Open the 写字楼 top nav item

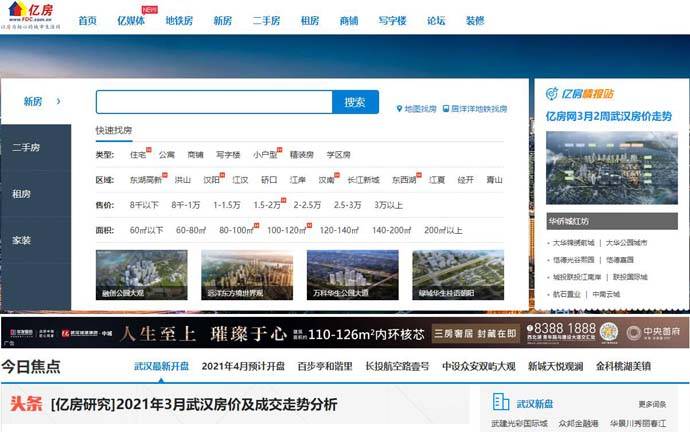point(392,21)
